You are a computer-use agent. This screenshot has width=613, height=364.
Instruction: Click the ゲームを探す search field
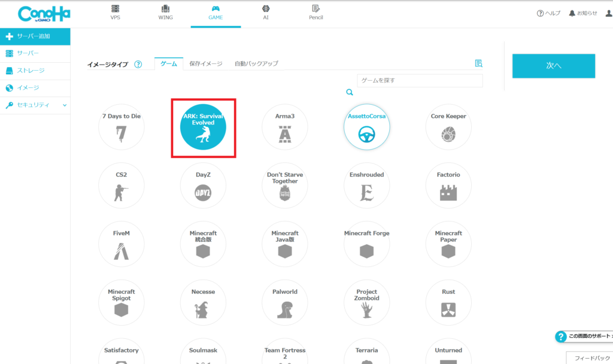pos(419,80)
